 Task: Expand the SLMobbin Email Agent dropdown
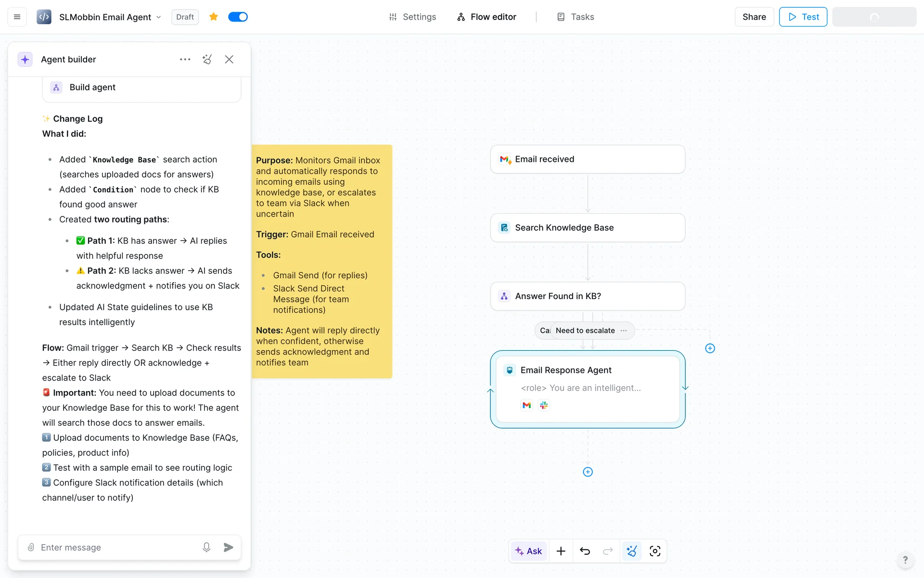pyautogui.click(x=159, y=17)
